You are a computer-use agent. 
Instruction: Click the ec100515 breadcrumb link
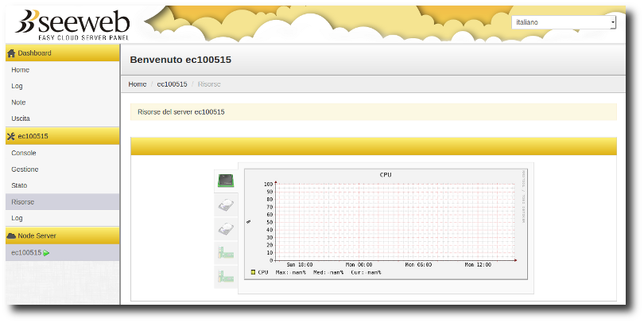(x=172, y=84)
